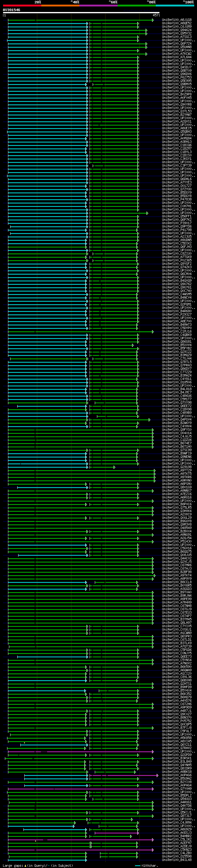The width and height of the screenshot is (197, 868).
Task: Select hit label UniRef100_C5KNZ3
Action: click(177, 850)
